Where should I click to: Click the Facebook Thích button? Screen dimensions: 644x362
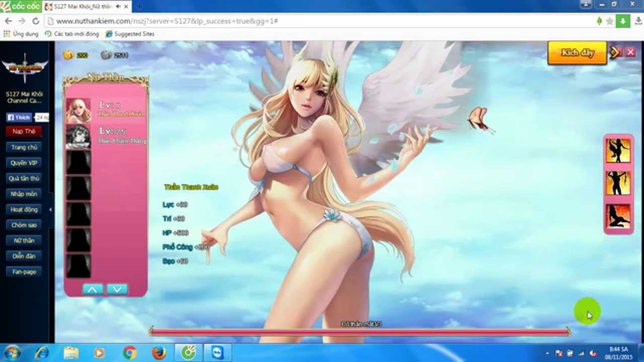tap(19, 117)
